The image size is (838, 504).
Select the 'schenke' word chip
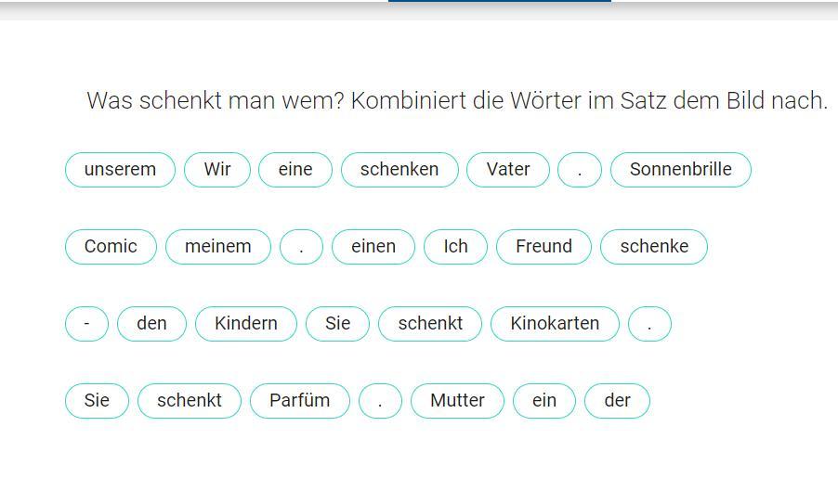(x=654, y=247)
